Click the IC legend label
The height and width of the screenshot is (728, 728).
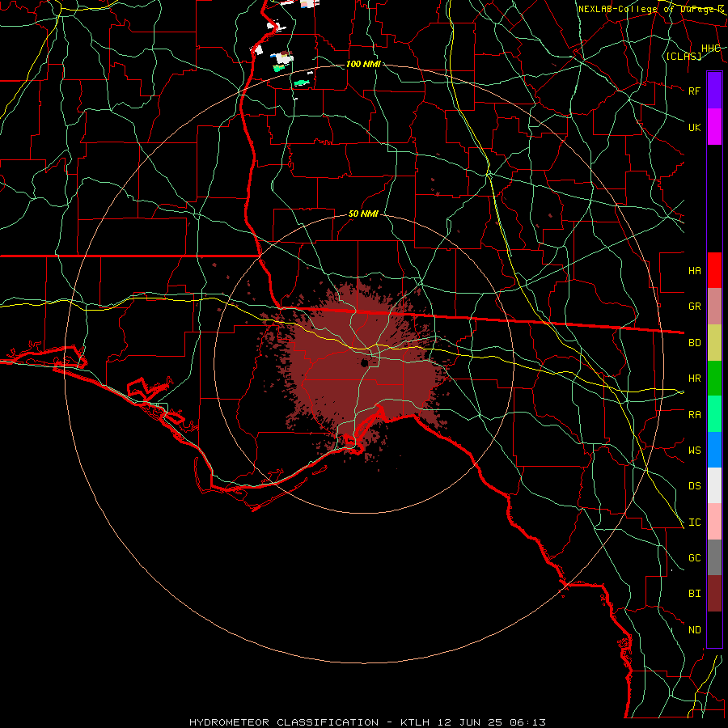click(x=694, y=522)
